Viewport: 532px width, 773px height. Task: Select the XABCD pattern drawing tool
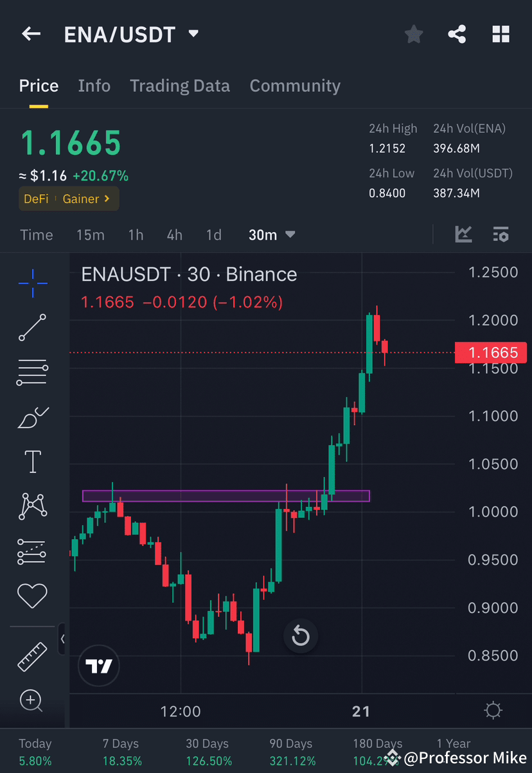pyautogui.click(x=32, y=506)
